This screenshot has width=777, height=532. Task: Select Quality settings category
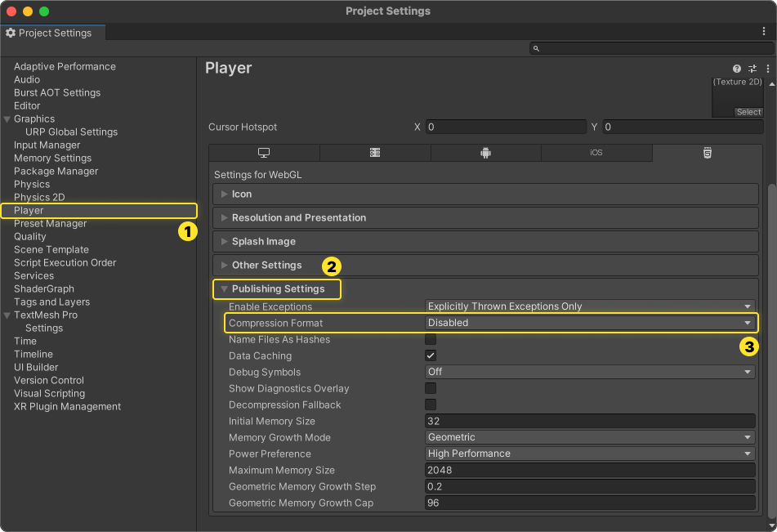pos(29,236)
